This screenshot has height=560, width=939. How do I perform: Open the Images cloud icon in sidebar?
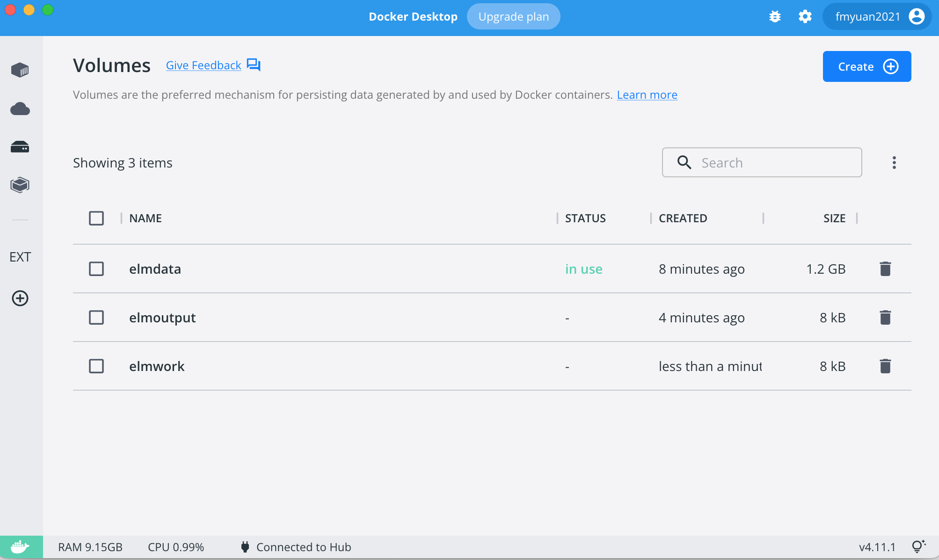point(20,109)
